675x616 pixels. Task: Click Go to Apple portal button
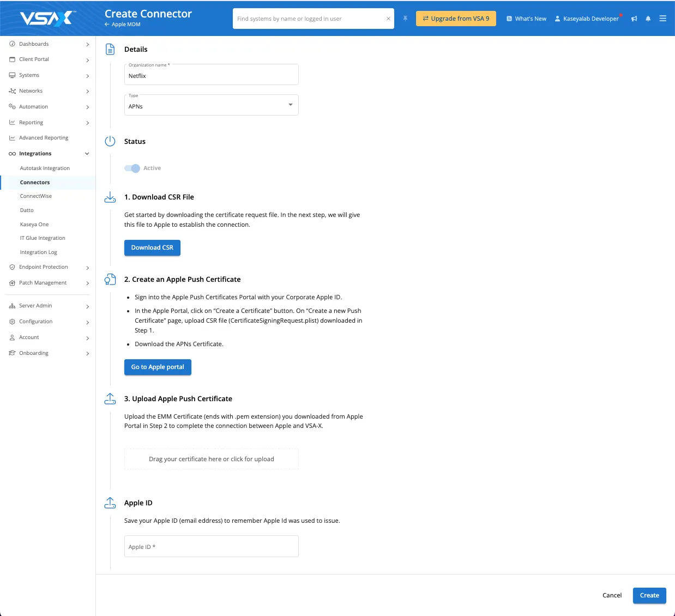pos(158,367)
